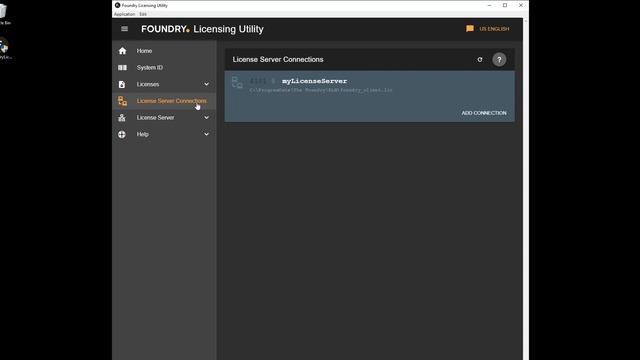Refresh the License Server Connections list
The height and width of the screenshot is (360, 640).
[480, 60]
